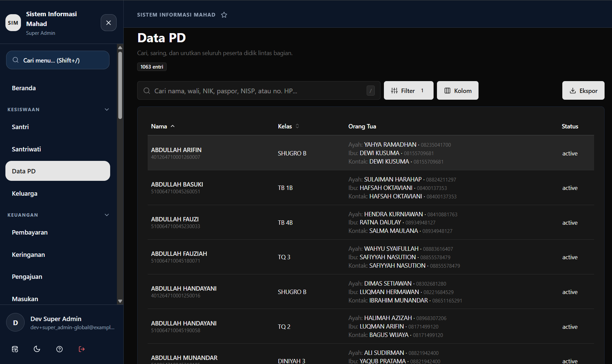Image resolution: width=612 pixels, height=364 pixels.
Task: Click the slash shortcut hint in search bar
Action: coord(371,91)
